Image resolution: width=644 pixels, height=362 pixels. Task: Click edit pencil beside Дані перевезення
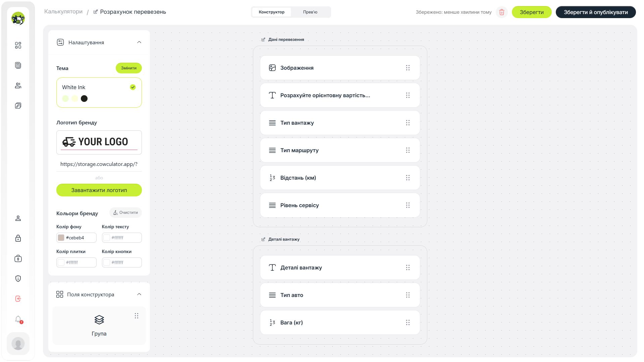263,40
